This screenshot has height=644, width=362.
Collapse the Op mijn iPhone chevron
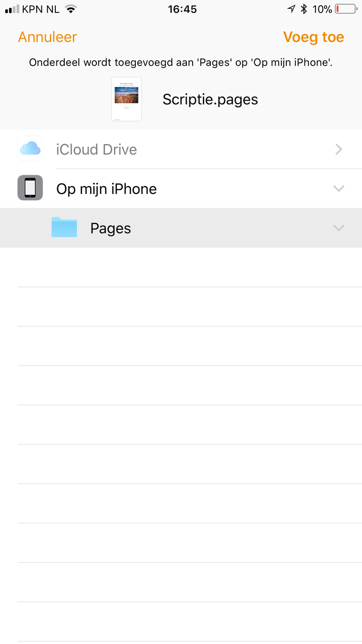(x=339, y=189)
